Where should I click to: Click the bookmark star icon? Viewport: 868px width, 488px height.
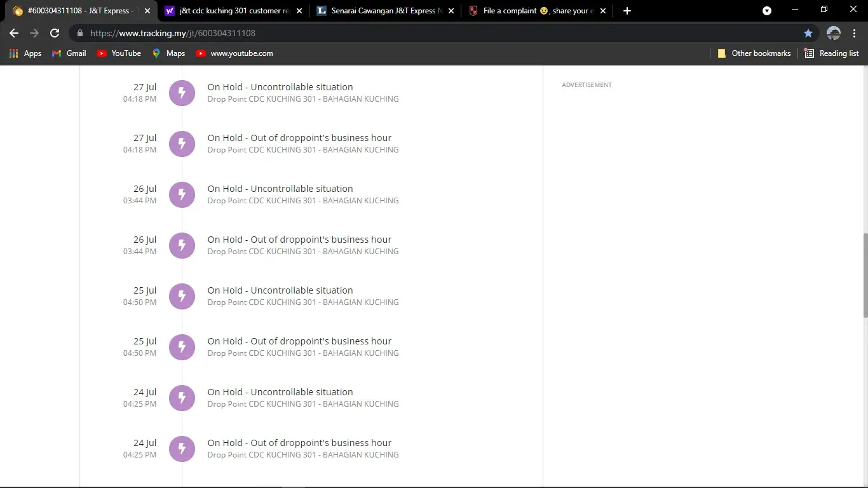(808, 33)
